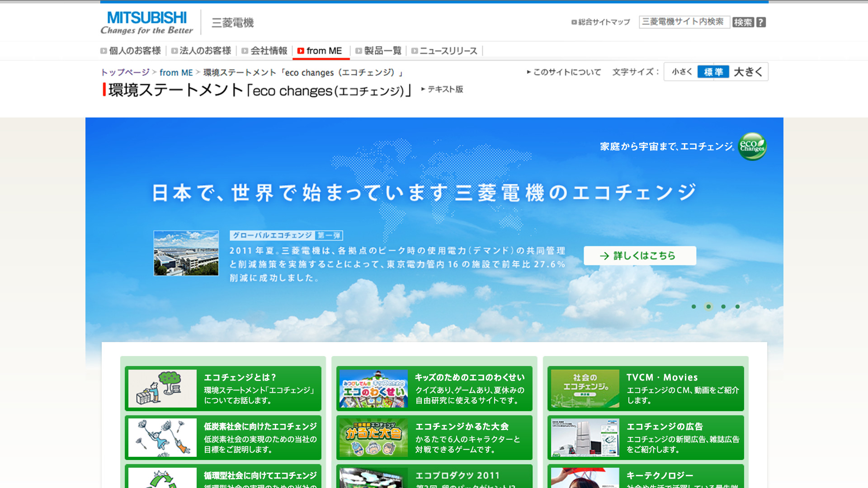
Task: Click the factory aerial photo thumbnail
Action: pyautogui.click(x=186, y=253)
